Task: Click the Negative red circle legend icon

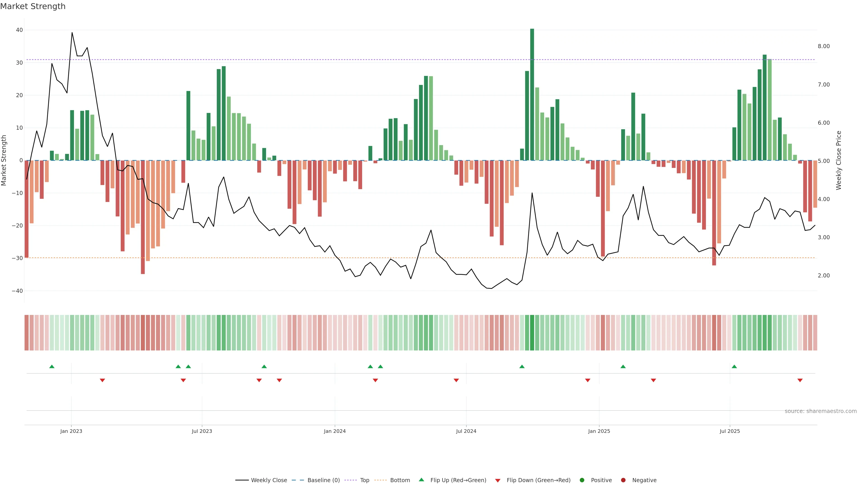Action: (x=623, y=480)
